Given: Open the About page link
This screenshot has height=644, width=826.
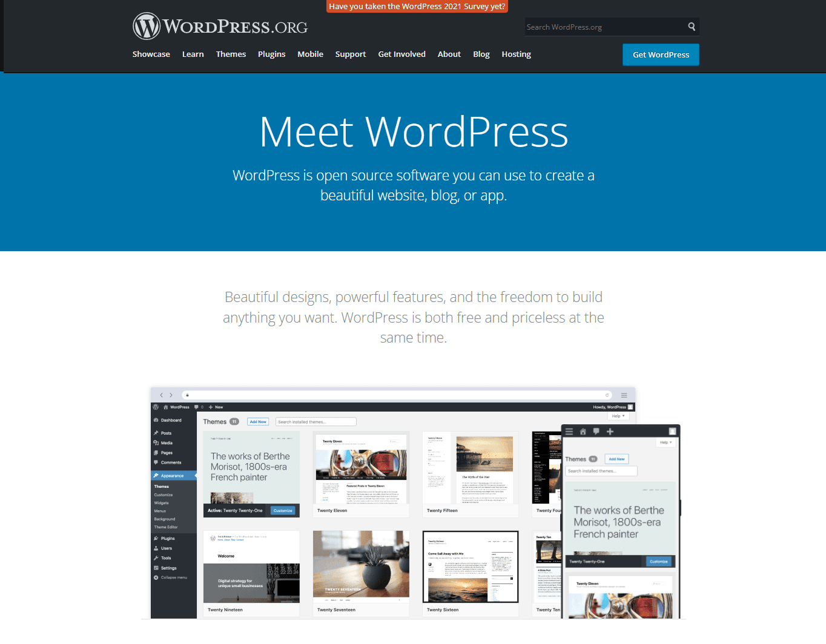Looking at the screenshot, I should (x=449, y=54).
